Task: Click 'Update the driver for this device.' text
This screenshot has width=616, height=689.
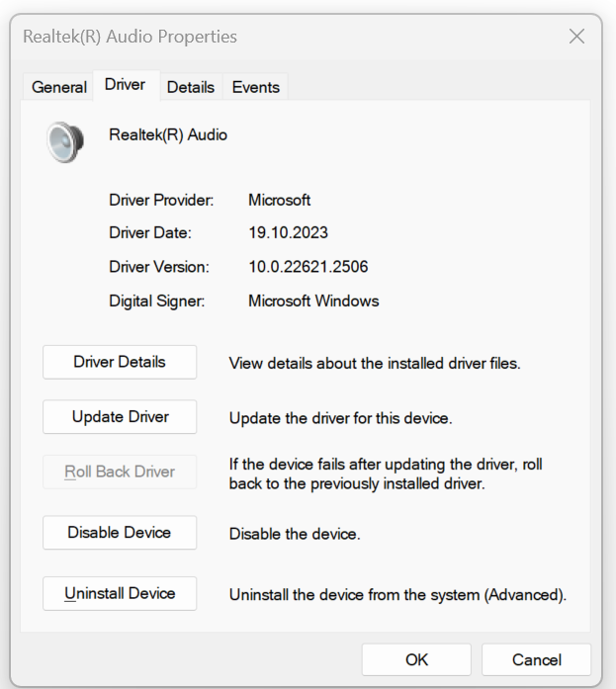Action: click(x=340, y=418)
